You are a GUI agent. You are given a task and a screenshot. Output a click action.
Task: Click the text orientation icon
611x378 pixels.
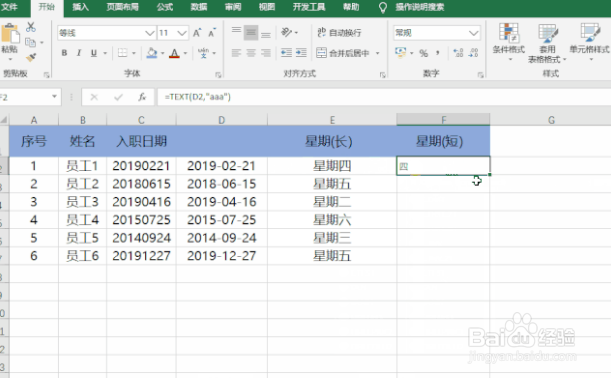click(x=286, y=32)
